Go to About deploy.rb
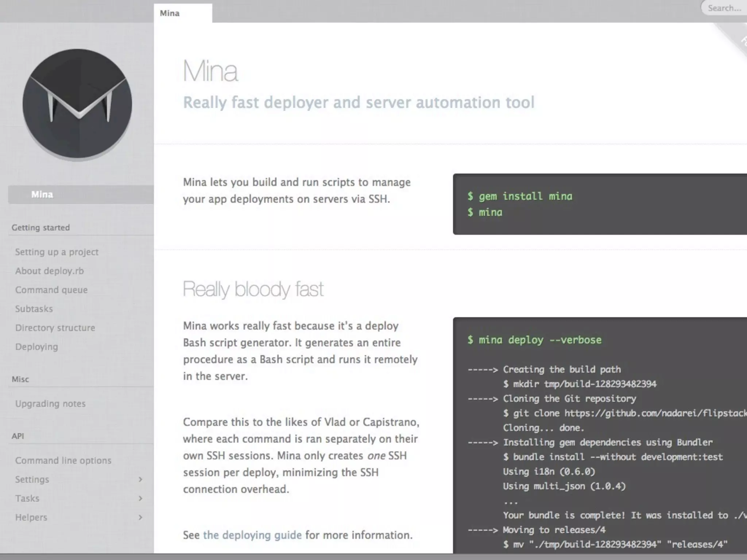This screenshot has height=560, width=747. click(49, 271)
